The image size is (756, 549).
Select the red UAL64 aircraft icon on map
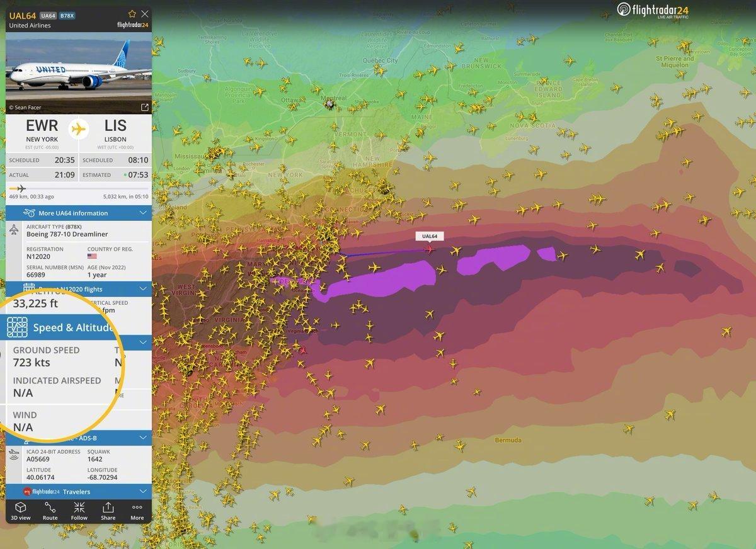pyautogui.click(x=430, y=249)
